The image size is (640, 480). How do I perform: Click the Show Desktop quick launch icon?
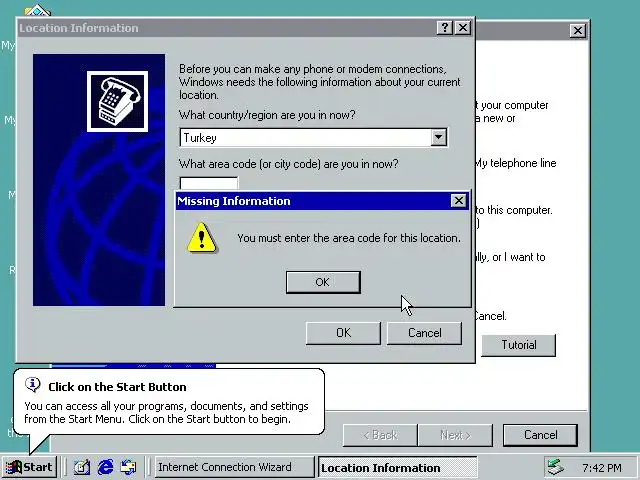[x=82, y=467]
